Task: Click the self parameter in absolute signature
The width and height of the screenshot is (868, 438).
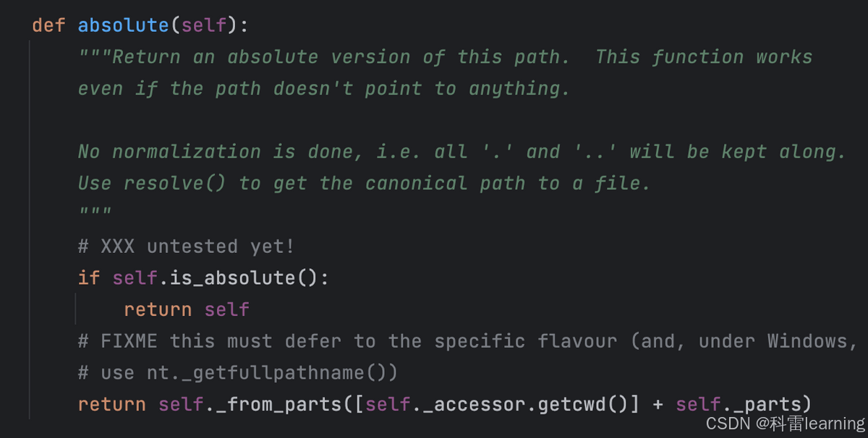Action: [204, 25]
